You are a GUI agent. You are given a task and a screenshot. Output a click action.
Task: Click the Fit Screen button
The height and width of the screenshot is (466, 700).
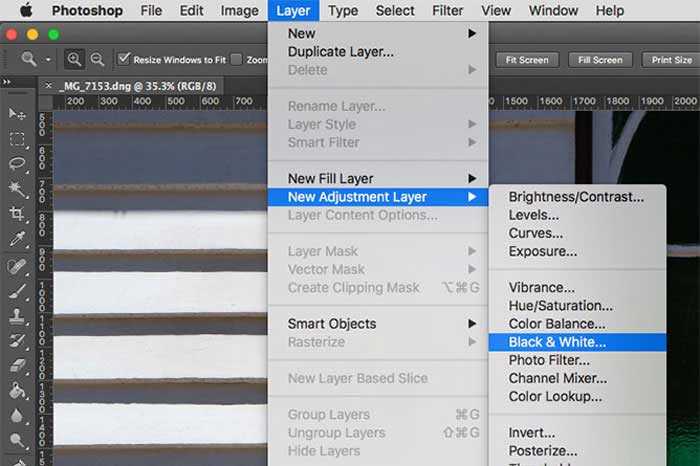[527, 60]
